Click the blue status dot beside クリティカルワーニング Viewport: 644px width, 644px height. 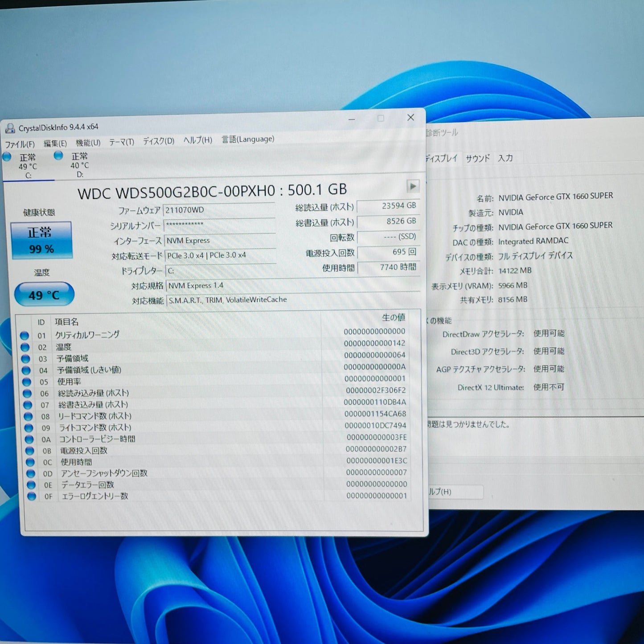25,336
